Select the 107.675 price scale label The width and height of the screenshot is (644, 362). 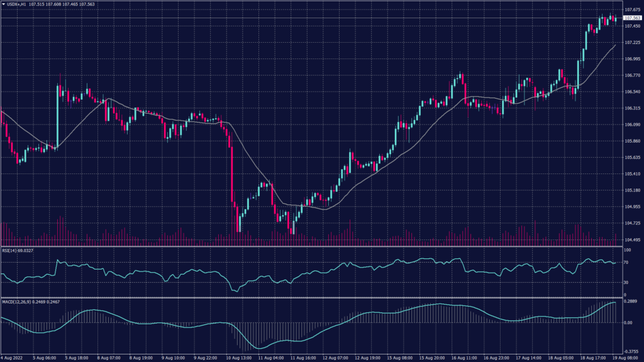(633, 9)
